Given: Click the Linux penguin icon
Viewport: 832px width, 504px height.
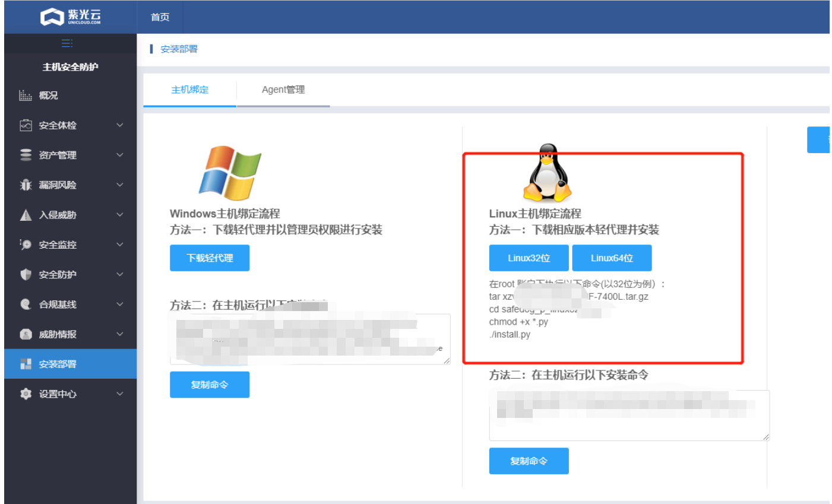Looking at the screenshot, I should 547,173.
